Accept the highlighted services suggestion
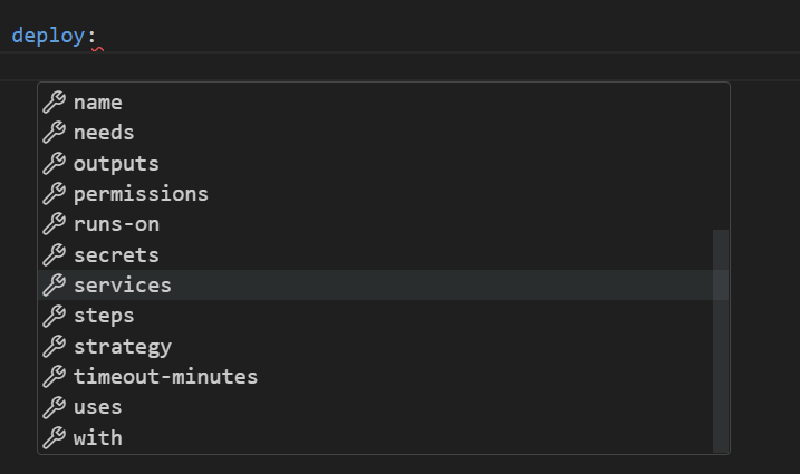Image resolution: width=800 pixels, height=474 pixels. [122, 285]
